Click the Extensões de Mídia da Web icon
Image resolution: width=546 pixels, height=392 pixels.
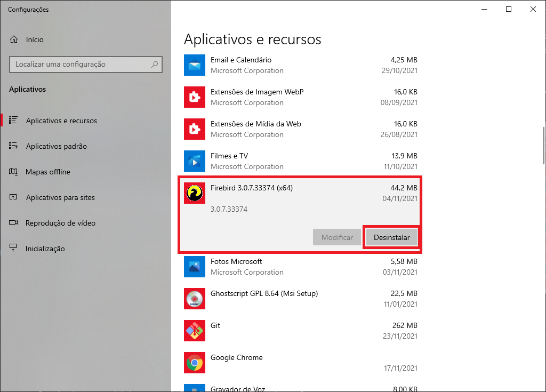(194, 129)
